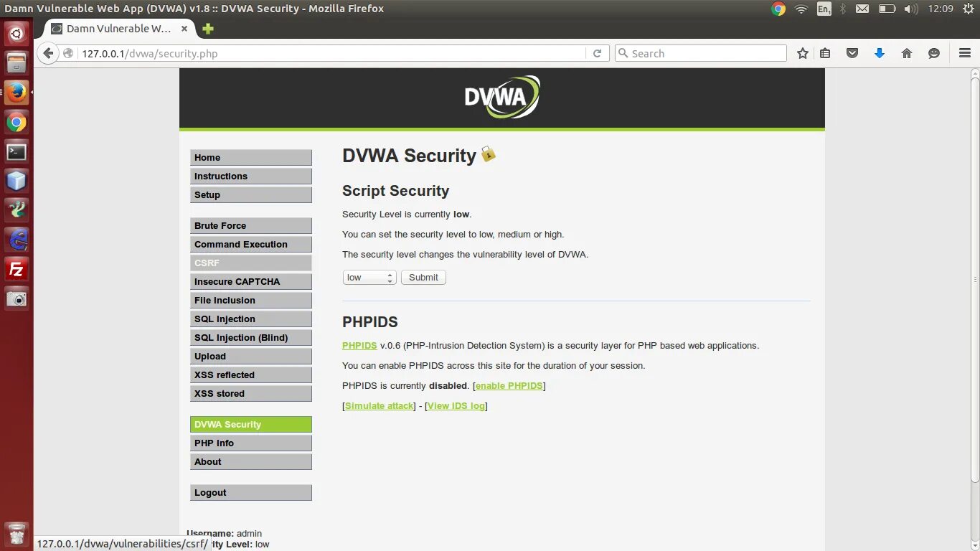Open the XSS reflected page
Image resolution: width=980 pixels, height=551 pixels.
(251, 375)
